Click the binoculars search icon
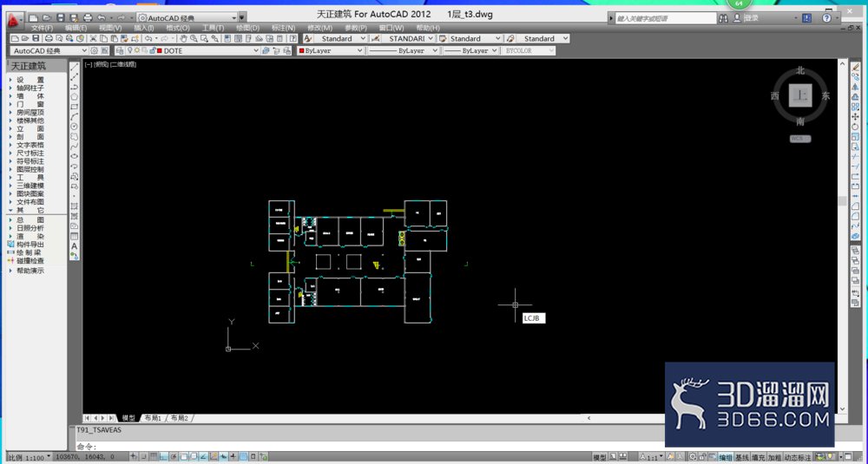The width and height of the screenshot is (868, 464). (x=724, y=18)
